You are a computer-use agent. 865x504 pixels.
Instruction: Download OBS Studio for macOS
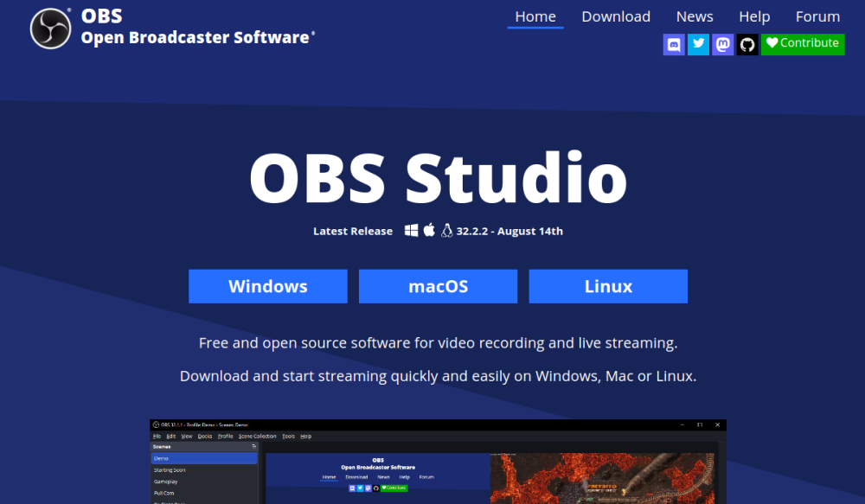[438, 286]
